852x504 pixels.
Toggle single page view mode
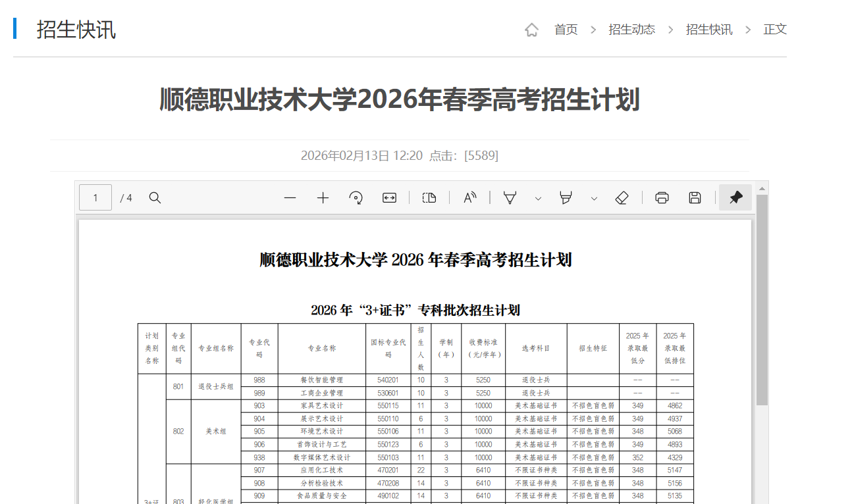point(430,197)
